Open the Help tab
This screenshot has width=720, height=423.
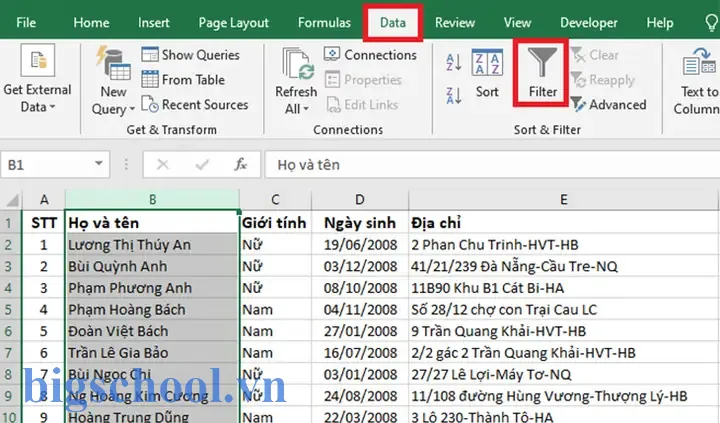pyautogui.click(x=659, y=23)
